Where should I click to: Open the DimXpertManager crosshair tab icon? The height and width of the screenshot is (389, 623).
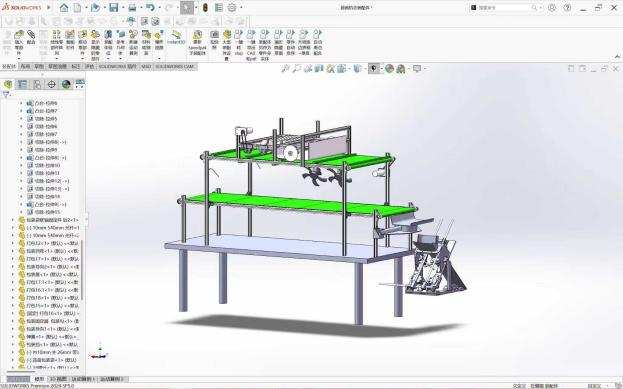click(x=52, y=84)
